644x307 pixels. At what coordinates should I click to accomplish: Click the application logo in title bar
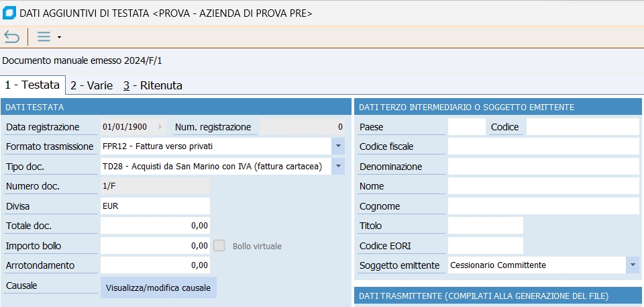[x=9, y=13]
